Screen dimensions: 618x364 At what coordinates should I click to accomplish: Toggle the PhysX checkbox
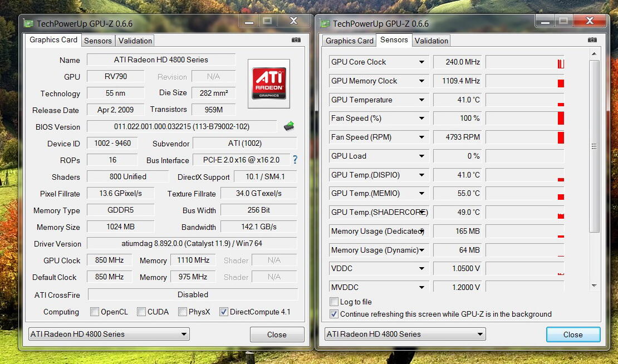[x=182, y=312]
